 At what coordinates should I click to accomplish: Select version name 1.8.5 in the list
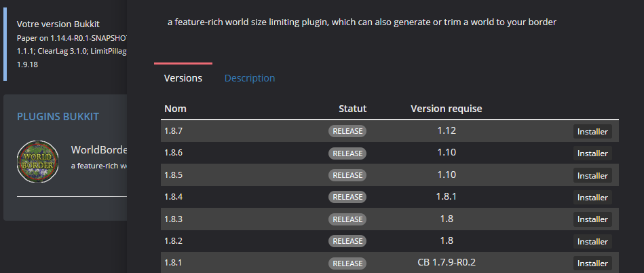pos(173,175)
